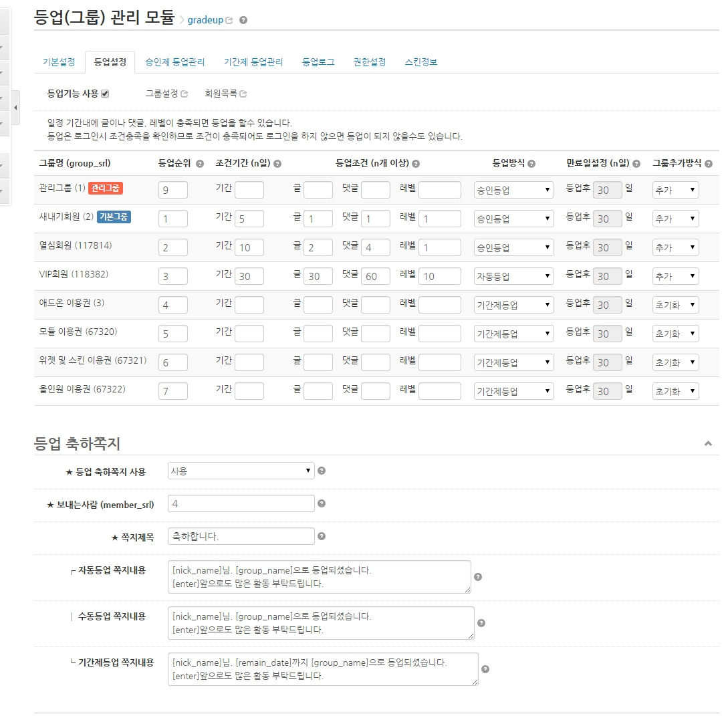Open 스킨정보 tab
The width and height of the screenshot is (728, 716).
pos(420,62)
